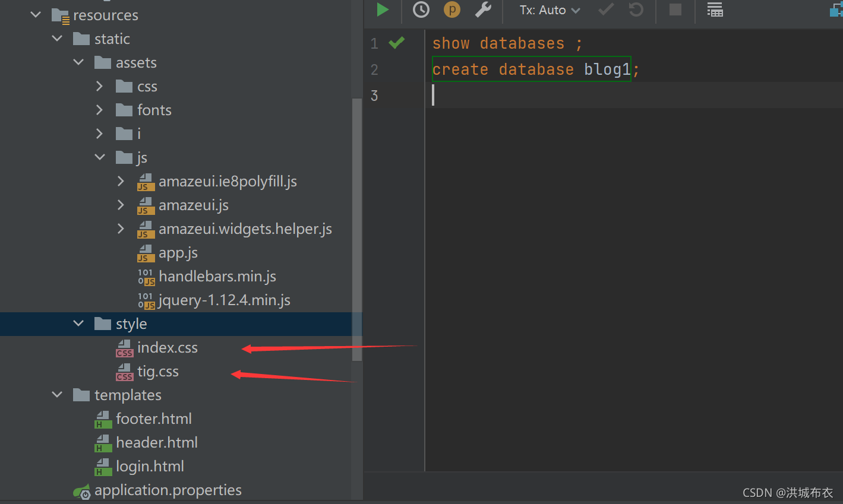Select the fonts folder icon
The width and height of the screenshot is (843, 504).
[124, 110]
